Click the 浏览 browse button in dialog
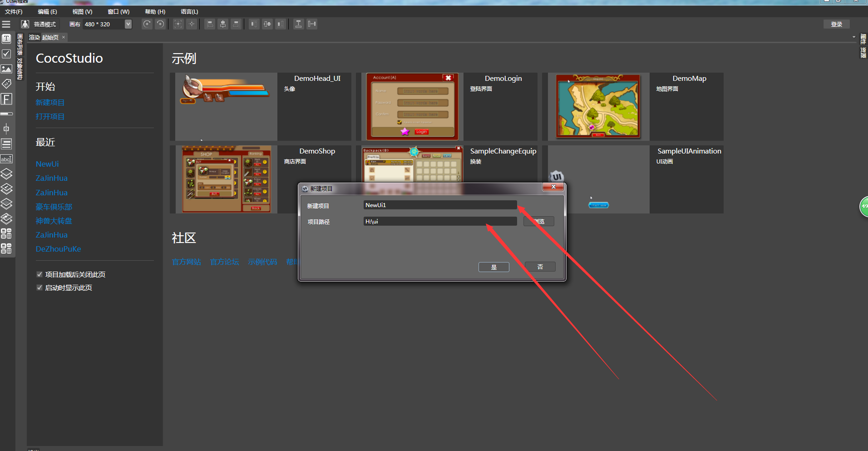 click(539, 222)
